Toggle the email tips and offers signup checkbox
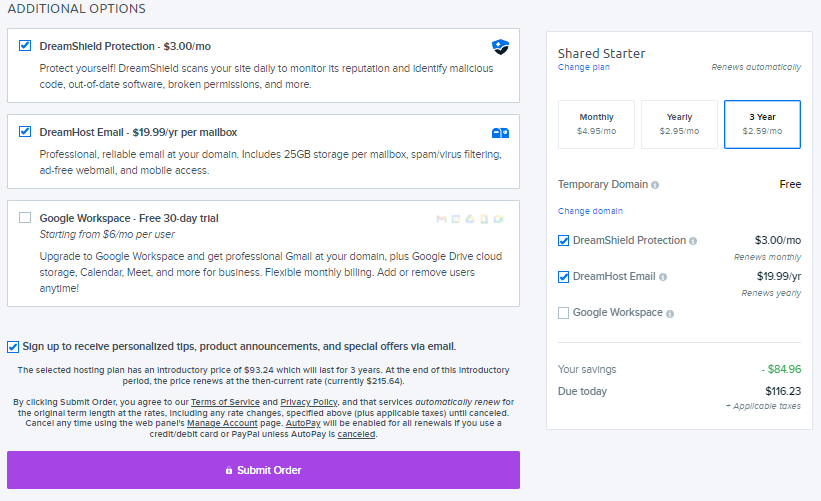821x501 pixels. pyautogui.click(x=13, y=347)
